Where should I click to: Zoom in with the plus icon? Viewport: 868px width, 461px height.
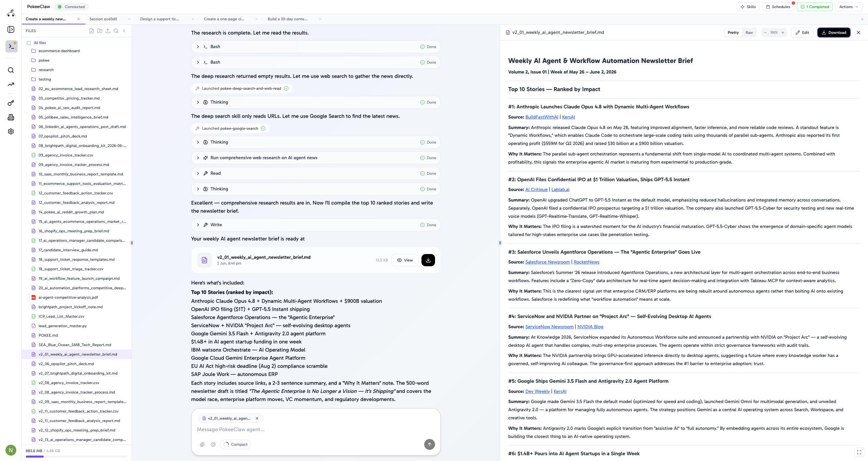(783, 33)
